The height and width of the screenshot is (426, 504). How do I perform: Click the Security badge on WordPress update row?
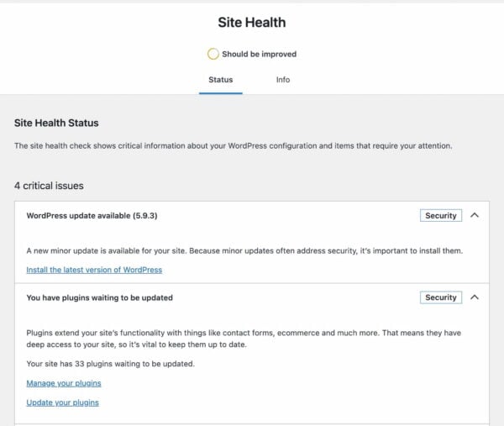click(440, 216)
